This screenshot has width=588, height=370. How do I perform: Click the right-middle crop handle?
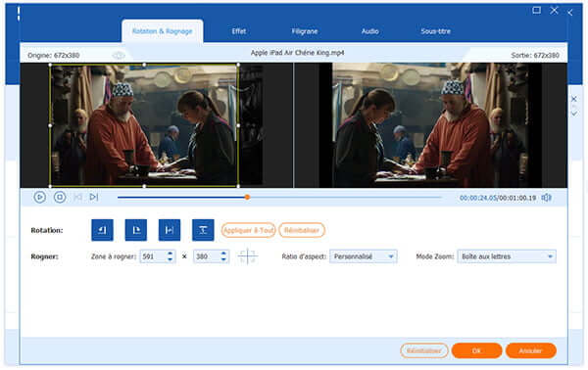click(238, 125)
